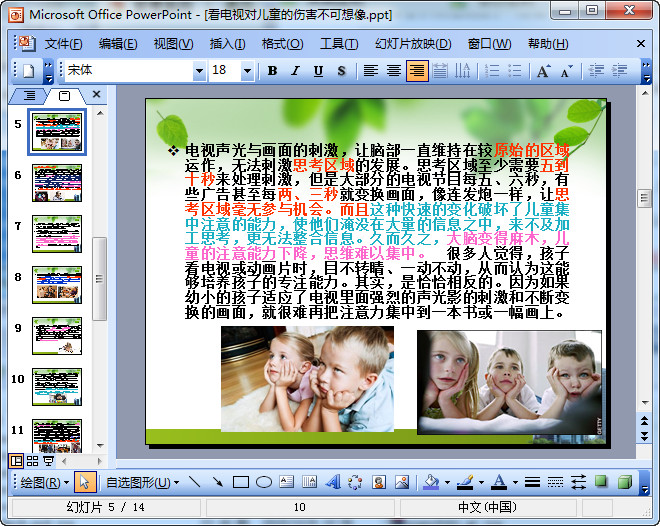660x526 pixels.
Task: Select slide 6 thumbnail
Action: tap(57, 183)
